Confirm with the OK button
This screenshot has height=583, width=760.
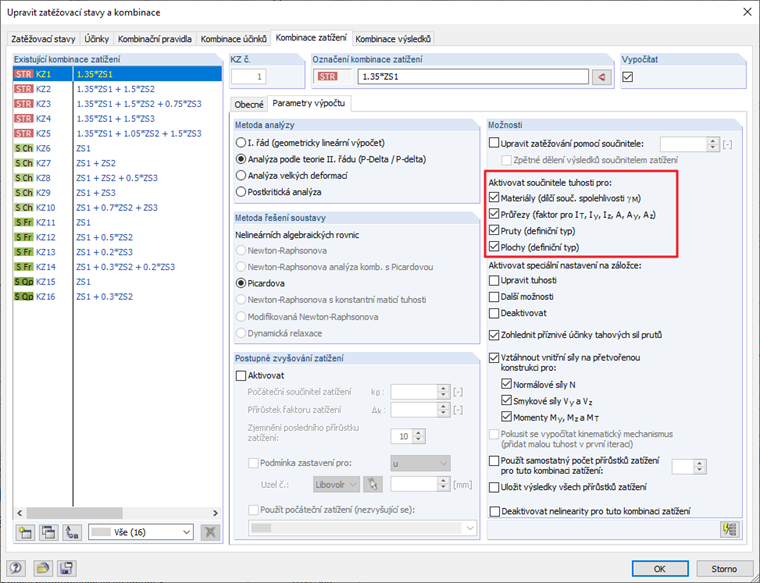tap(660, 568)
